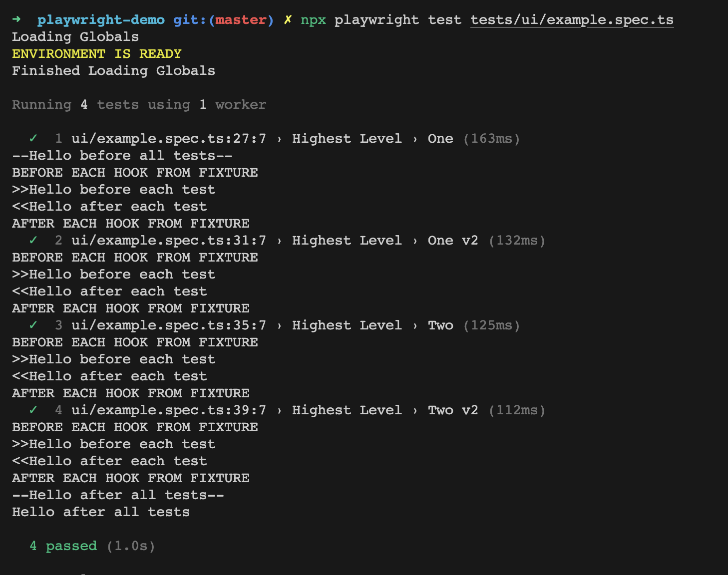Click the "(163ms)" duration of test One

(x=491, y=138)
